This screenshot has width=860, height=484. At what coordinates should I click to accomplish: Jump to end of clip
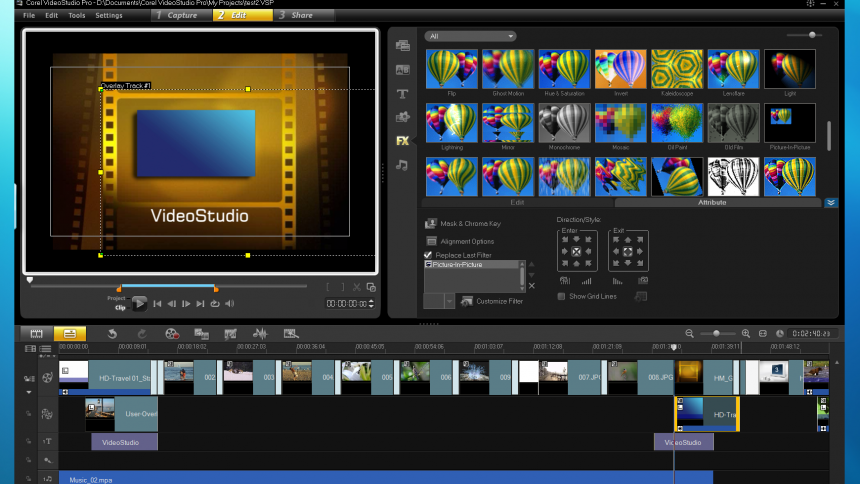200,303
